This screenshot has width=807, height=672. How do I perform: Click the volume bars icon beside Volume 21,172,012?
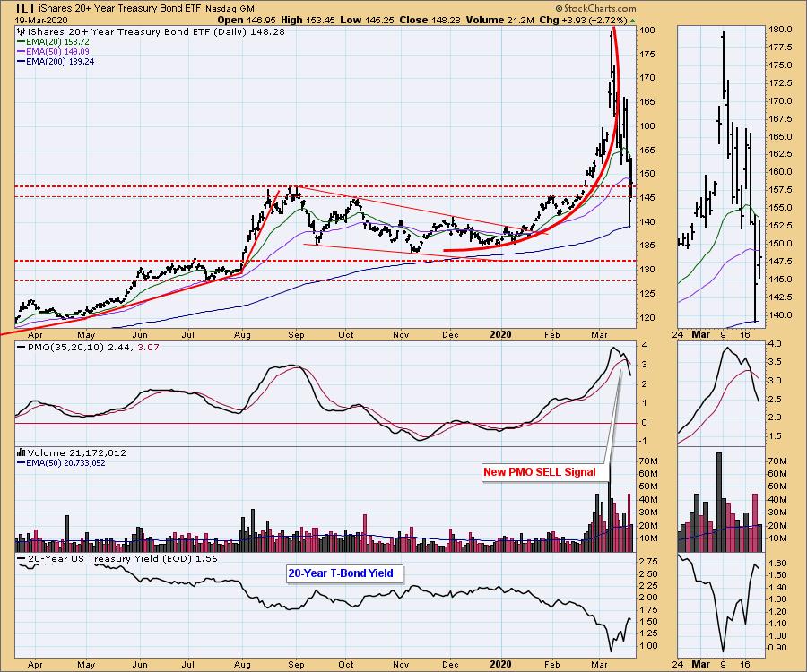click(22, 452)
